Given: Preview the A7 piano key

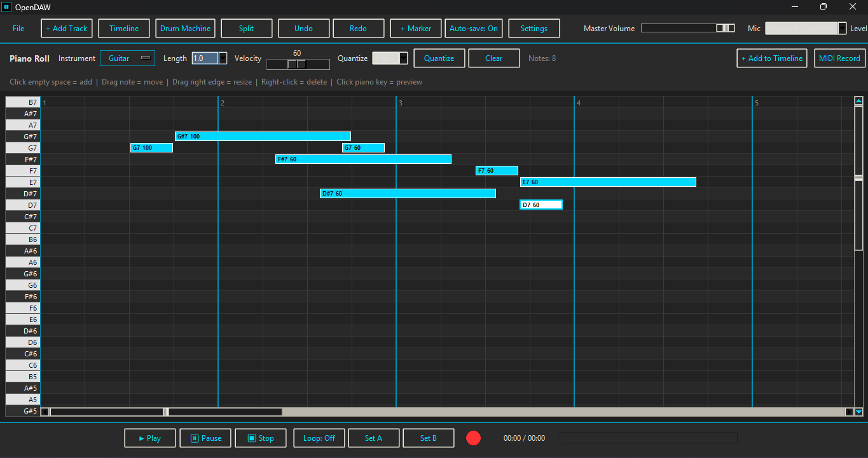Looking at the screenshot, I should [x=23, y=125].
